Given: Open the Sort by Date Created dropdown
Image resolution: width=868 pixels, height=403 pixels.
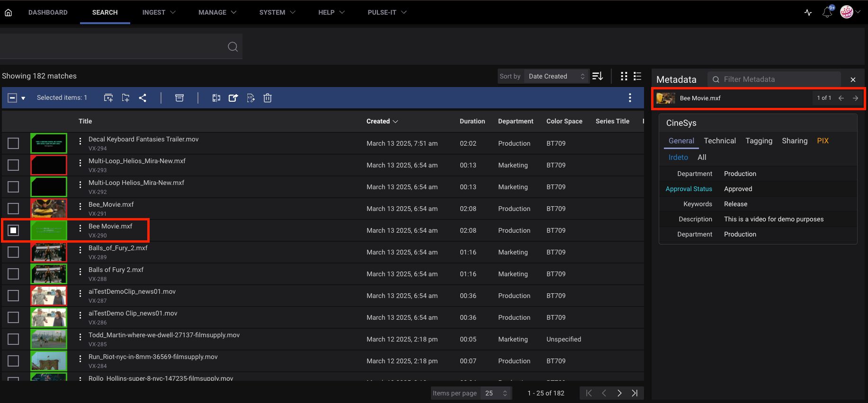Looking at the screenshot, I should (556, 76).
